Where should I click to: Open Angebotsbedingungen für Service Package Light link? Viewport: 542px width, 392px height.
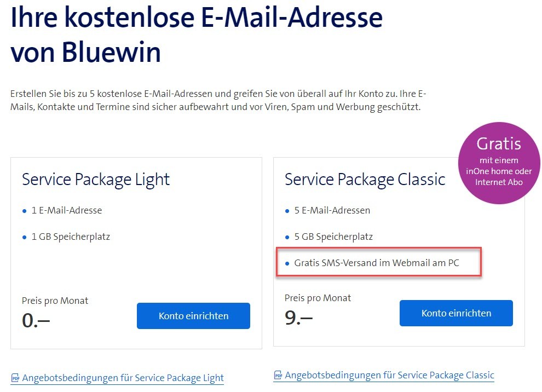point(123,378)
